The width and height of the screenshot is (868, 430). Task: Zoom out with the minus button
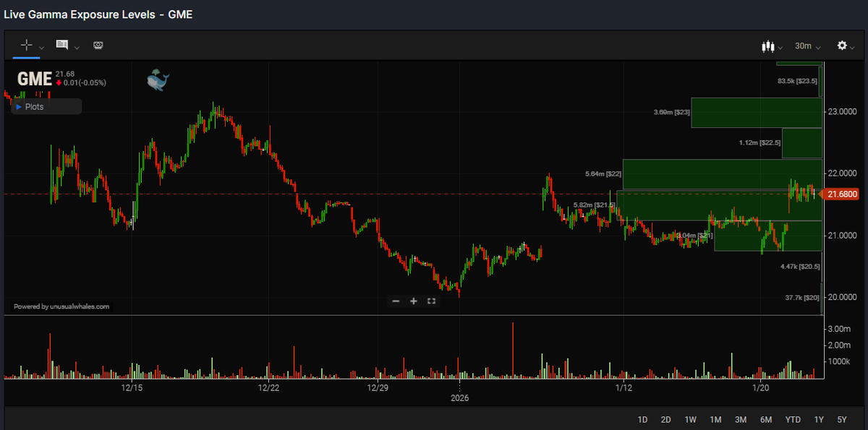[x=396, y=301]
